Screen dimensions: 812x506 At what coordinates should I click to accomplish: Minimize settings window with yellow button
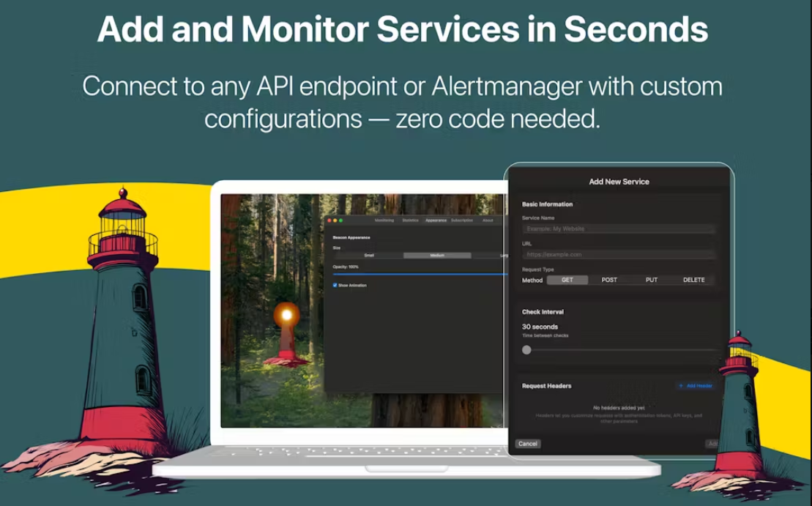tap(335, 220)
